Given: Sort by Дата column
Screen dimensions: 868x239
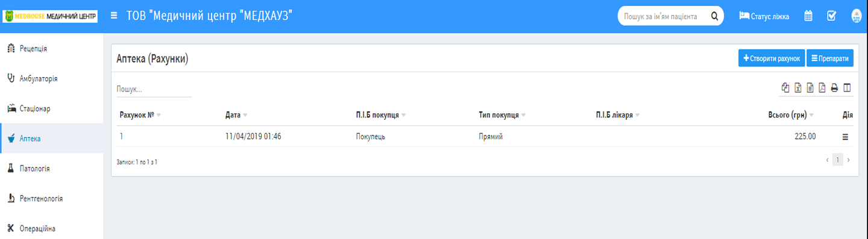Looking at the screenshot, I should click(x=236, y=114).
